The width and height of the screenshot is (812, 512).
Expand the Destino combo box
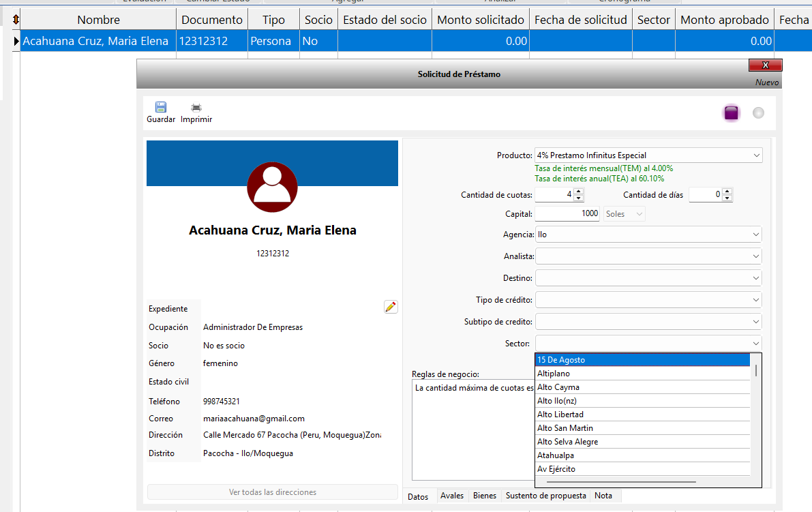click(756, 278)
